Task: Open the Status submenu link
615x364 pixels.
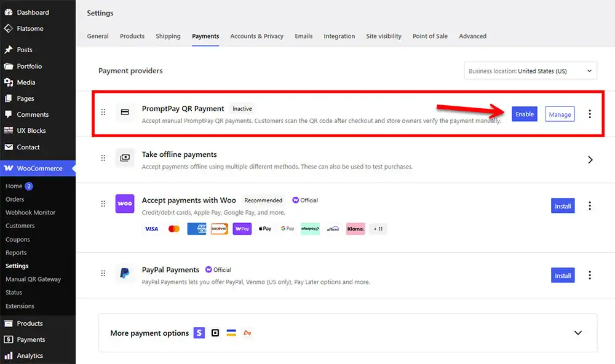Action: (14, 293)
